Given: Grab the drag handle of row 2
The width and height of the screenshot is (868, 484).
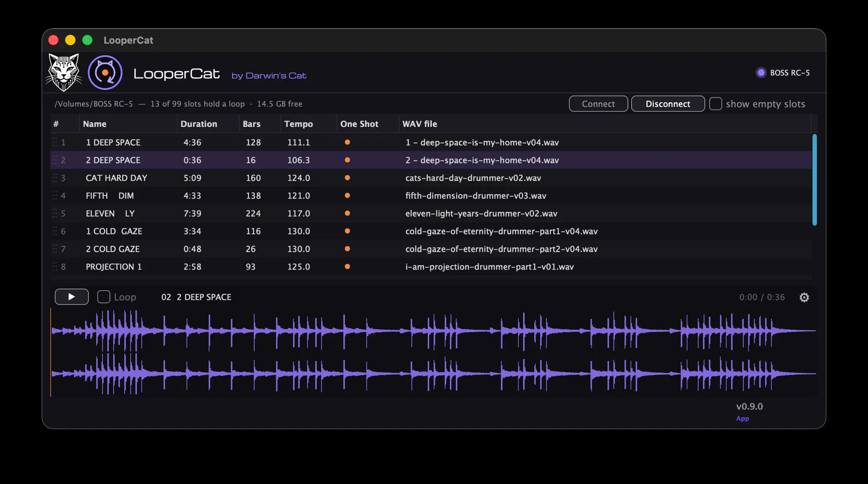Looking at the screenshot, I should point(55,160).
